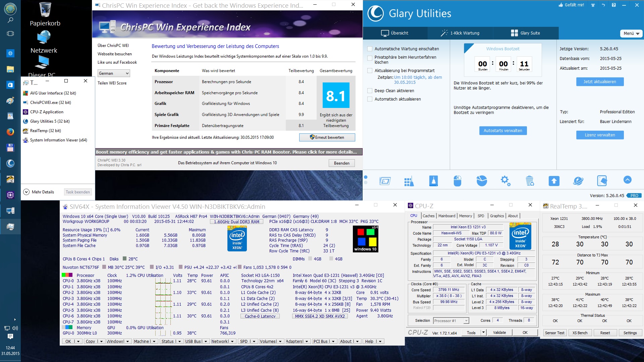Click the Autostarts verwalten button

pyautogui.click(x=502, y=131)
